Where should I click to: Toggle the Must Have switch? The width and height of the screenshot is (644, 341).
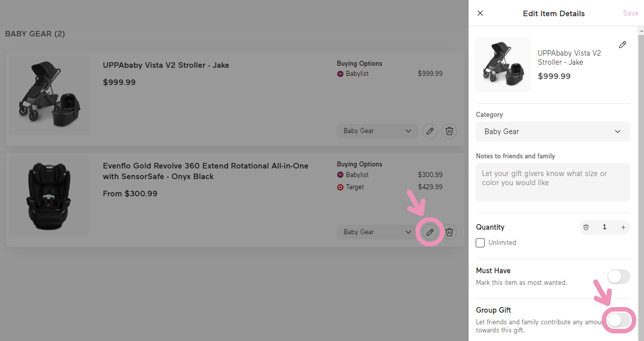click(619, 276)
